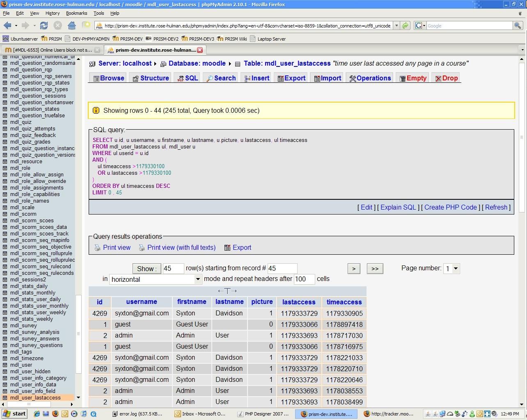527x420 pixels.
Task: Click the Firefox Back arrow button
Action: pos(7,25)
